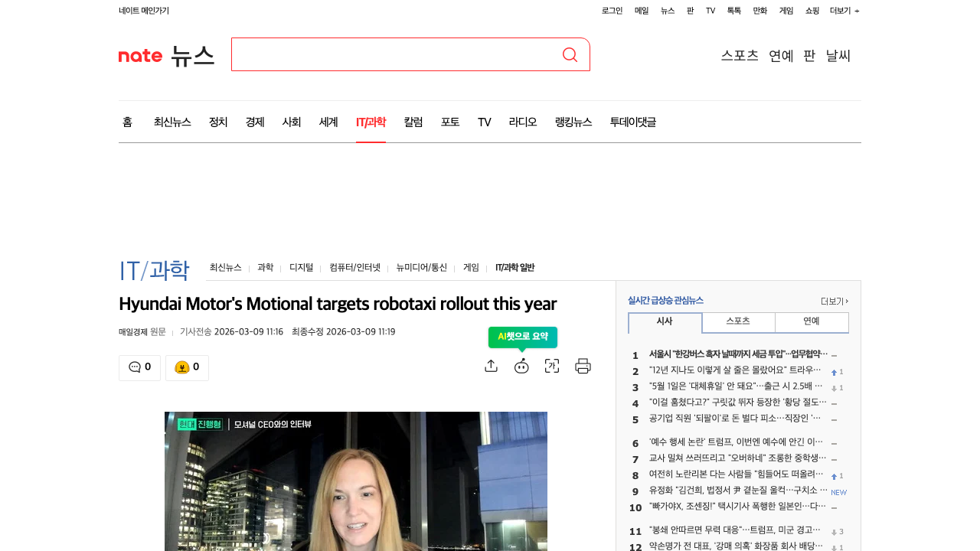Open the 랭킹뉴스 menu item

(x=573, y=122)
